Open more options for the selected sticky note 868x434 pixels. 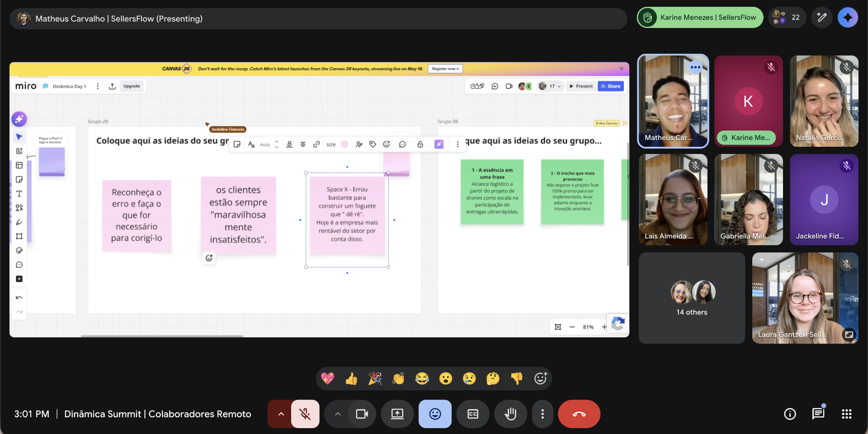click(x=458, y=144)
